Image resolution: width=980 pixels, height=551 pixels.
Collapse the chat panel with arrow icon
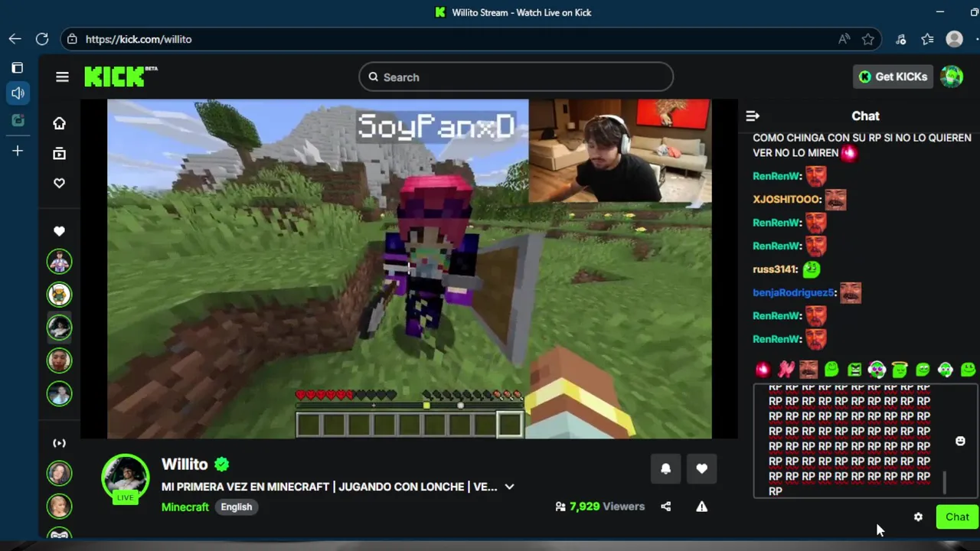click(x=753, y=116)
